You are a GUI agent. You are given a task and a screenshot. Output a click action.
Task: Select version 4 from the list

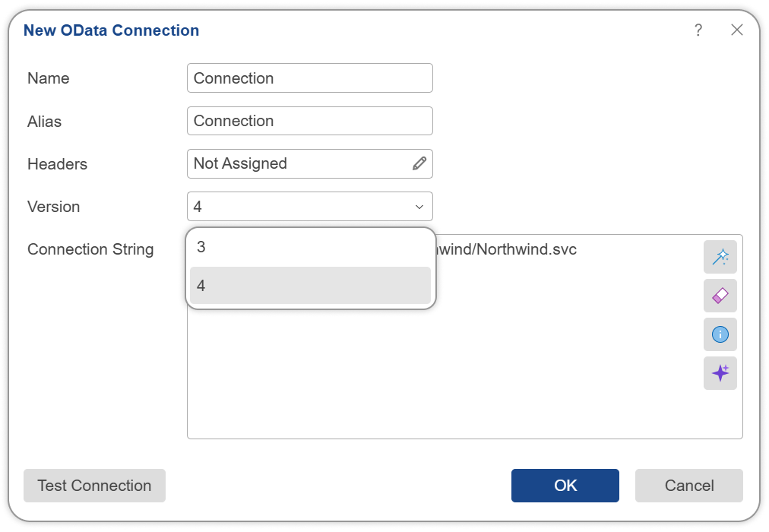click(x=310, y=285)
